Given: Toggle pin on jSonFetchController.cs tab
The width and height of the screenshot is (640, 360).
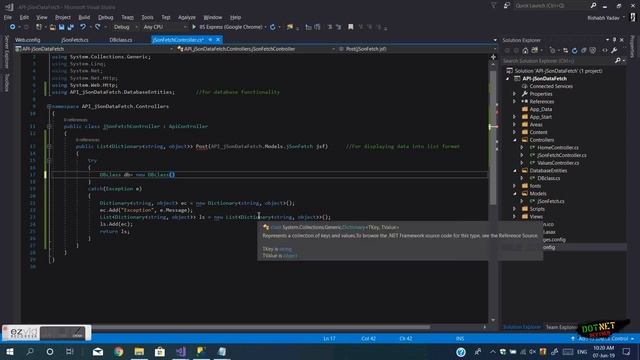Looking at the screenshot, I should click(x=210, y=40).
